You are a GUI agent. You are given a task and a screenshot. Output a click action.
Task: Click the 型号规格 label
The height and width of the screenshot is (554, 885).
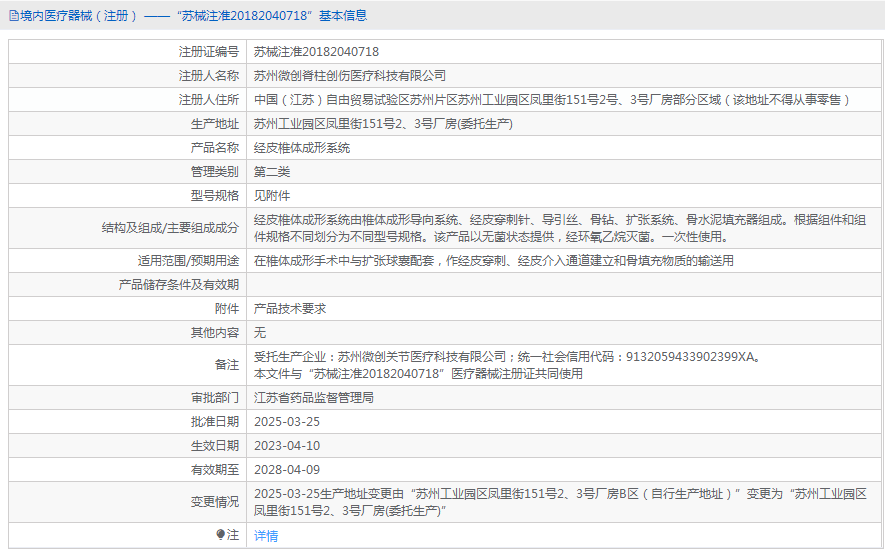pyautogui.click(x=215, y=196)
